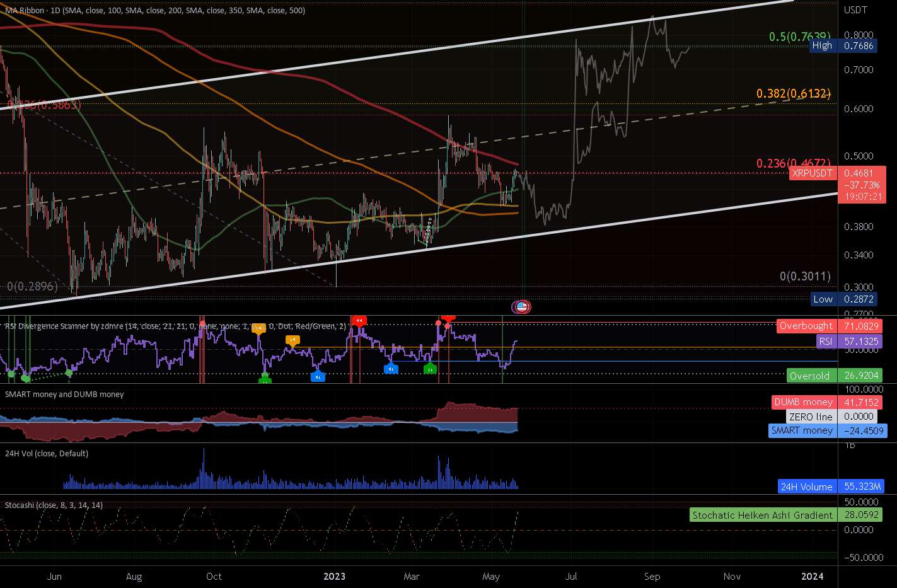The height and width of the screenshot is (588, 897).
Task: Click the May label on time axis
Action: tap(490, 576)
